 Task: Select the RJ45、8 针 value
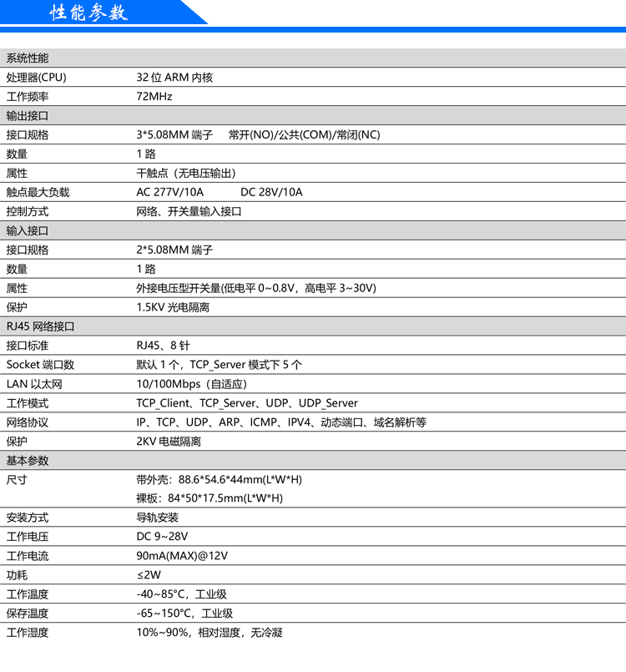pyautogui.click(x=163, y=346)
